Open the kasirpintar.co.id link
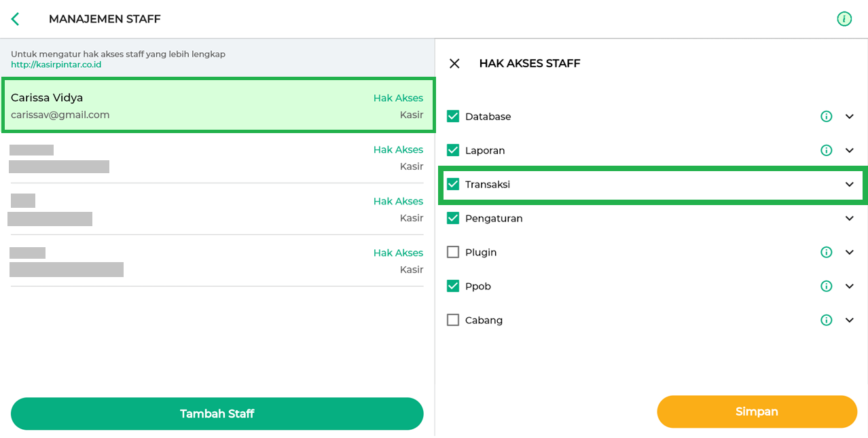This screenshot has height=438, width=868. pos(56,65)
